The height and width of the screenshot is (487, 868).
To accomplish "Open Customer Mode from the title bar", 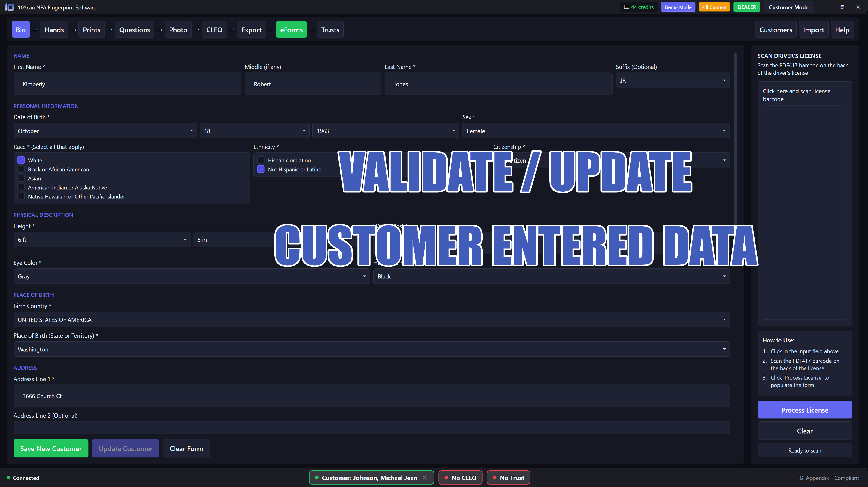I will point(788,7).
